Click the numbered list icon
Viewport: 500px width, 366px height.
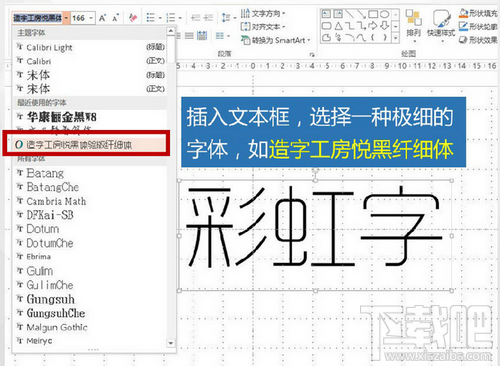[171, 17]
